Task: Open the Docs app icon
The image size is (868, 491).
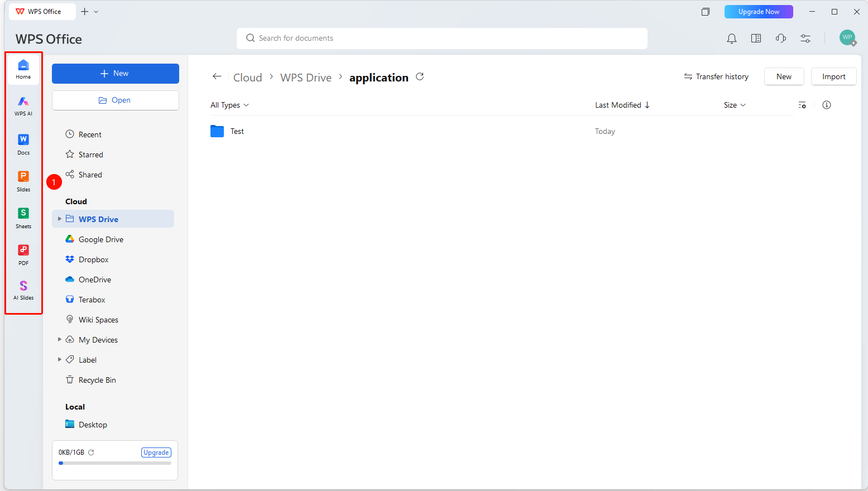Action: click(23, 144)
